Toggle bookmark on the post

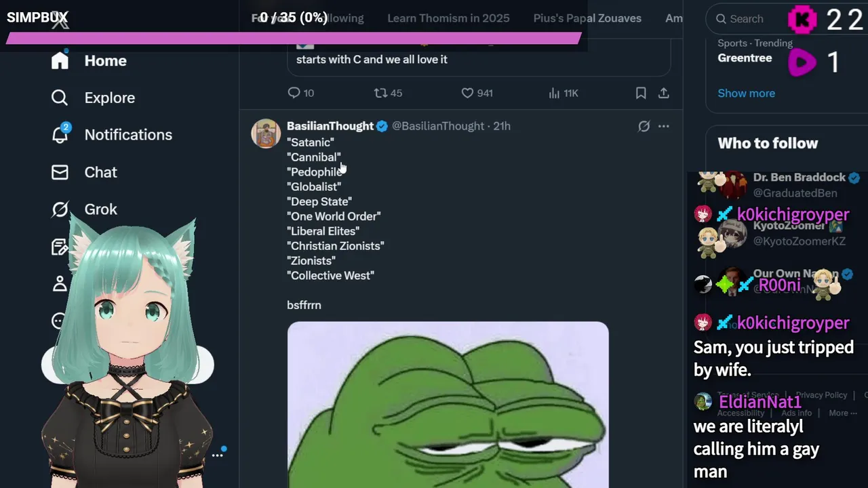tap(641, 93)
